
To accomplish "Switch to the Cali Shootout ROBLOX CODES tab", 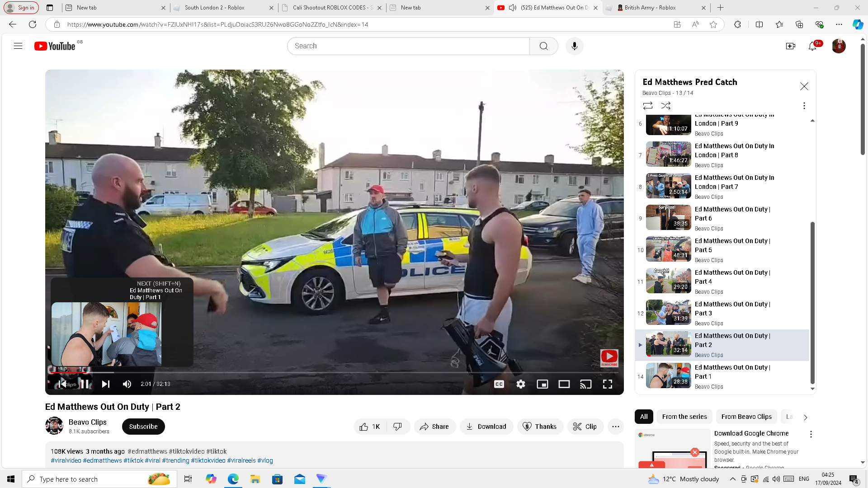I will click(x=332, y=8).
